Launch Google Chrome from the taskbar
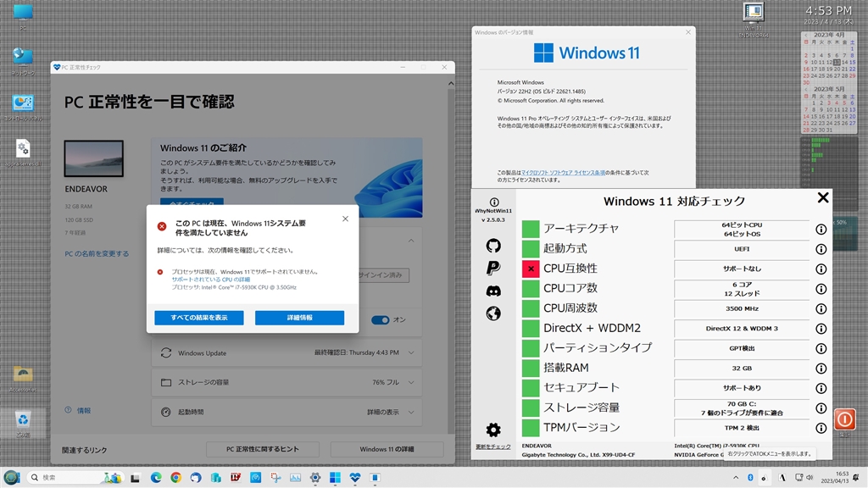 176,478
